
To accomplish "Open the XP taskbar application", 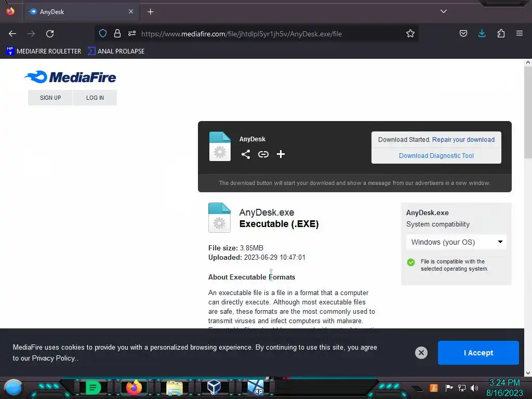I will [256, 388].
